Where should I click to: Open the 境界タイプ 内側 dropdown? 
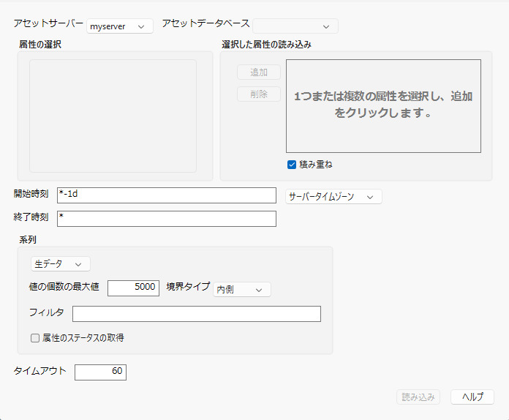pyautogui.click(x=242, y=290)
